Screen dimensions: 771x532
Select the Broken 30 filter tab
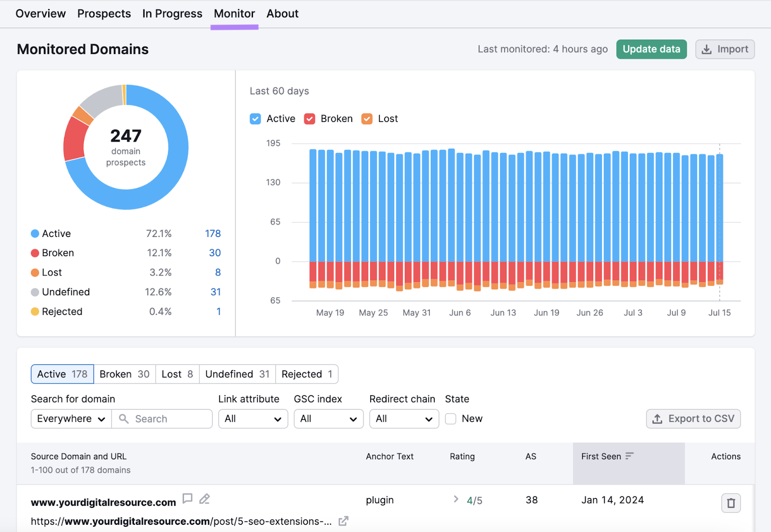pos(124,374)
